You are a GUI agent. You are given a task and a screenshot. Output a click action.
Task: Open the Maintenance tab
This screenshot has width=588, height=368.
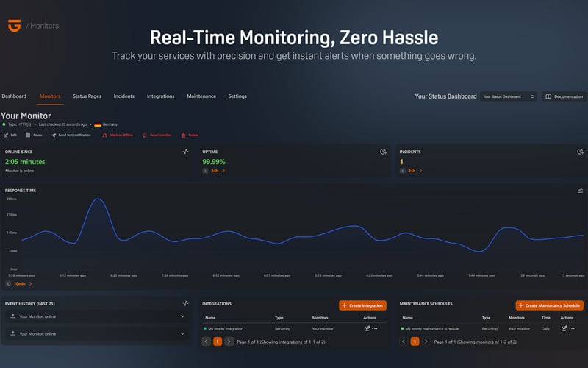tap(201, 96)
